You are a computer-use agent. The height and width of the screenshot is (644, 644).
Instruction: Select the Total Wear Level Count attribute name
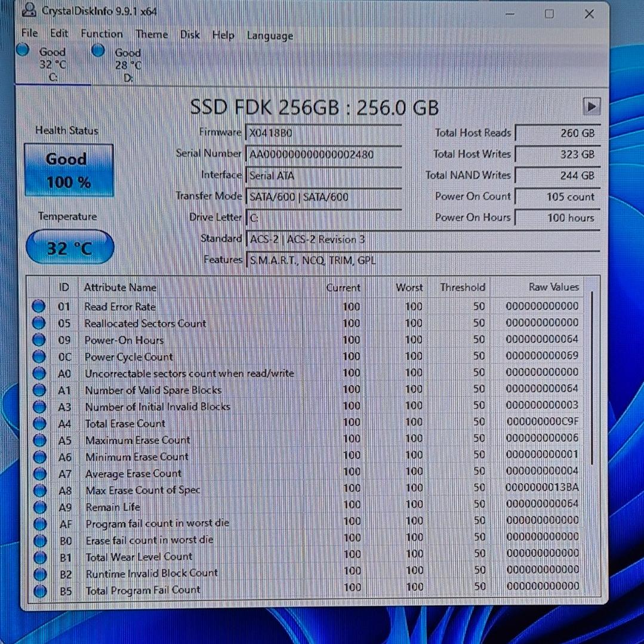tap(139, 556)
